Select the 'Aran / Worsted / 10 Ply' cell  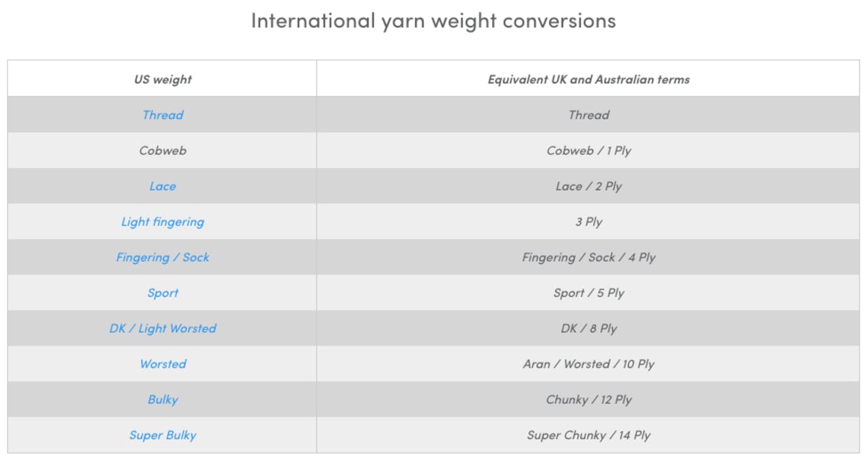tap(588, 364)
